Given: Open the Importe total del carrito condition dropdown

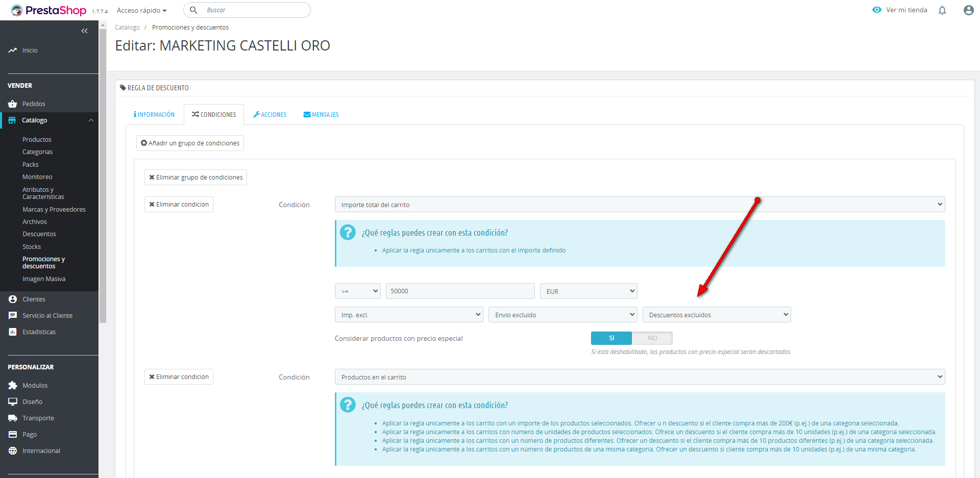Looking at the screenshot, I should (640, 205).
